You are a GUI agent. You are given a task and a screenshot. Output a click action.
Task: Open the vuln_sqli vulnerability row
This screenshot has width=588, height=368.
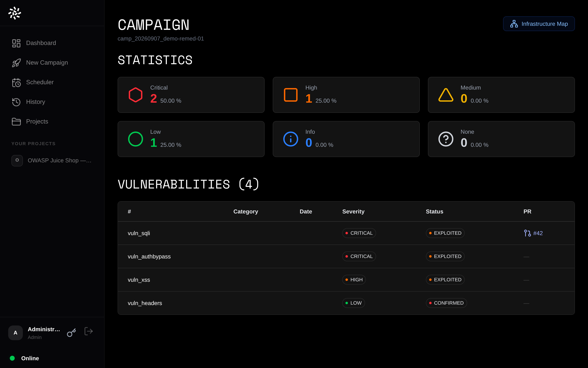[346, 233]
